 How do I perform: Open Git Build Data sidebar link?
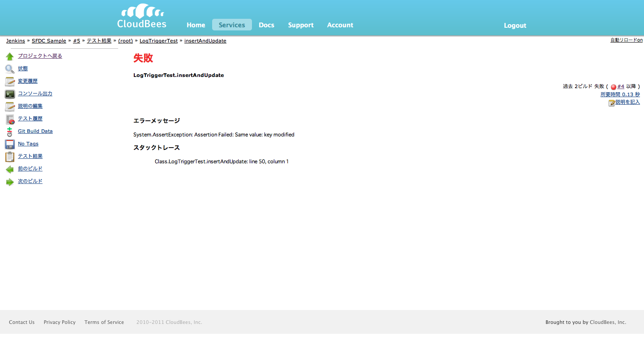click(35, 131)
